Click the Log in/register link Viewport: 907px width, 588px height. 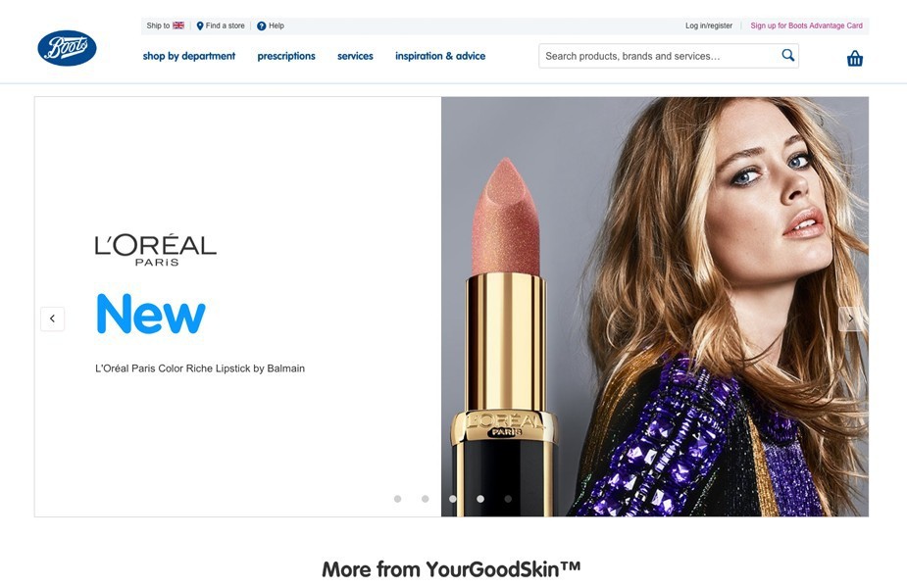(709, 26)
